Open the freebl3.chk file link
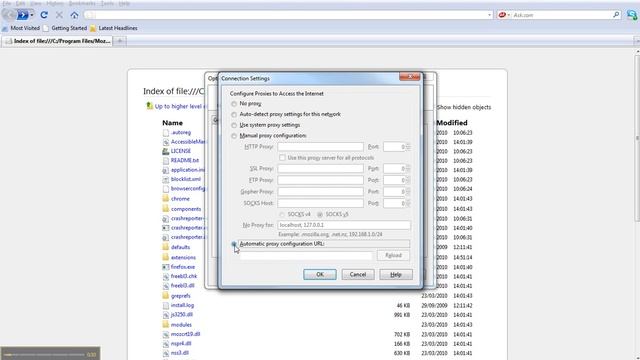 click(x=184, y=276)
